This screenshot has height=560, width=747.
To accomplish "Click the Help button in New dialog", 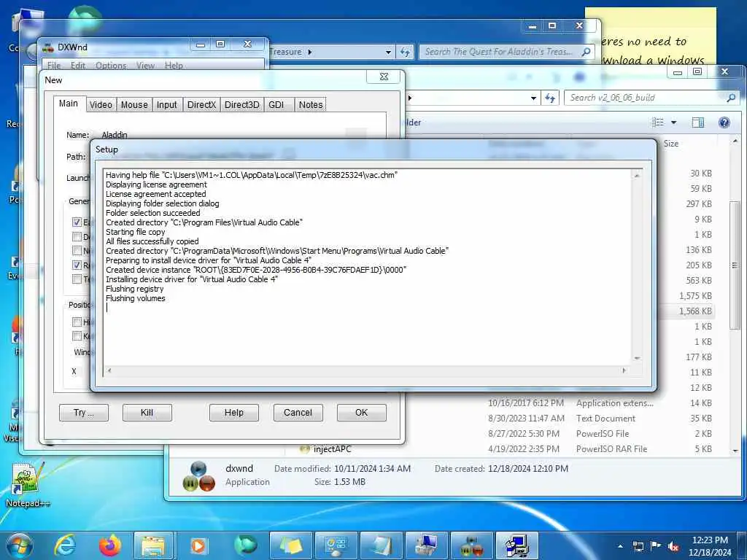I will 234,413.
